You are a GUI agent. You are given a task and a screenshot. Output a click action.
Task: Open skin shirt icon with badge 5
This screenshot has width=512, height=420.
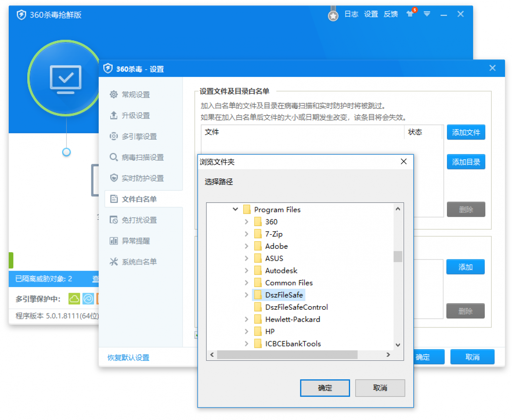click(x=410, y=14)
